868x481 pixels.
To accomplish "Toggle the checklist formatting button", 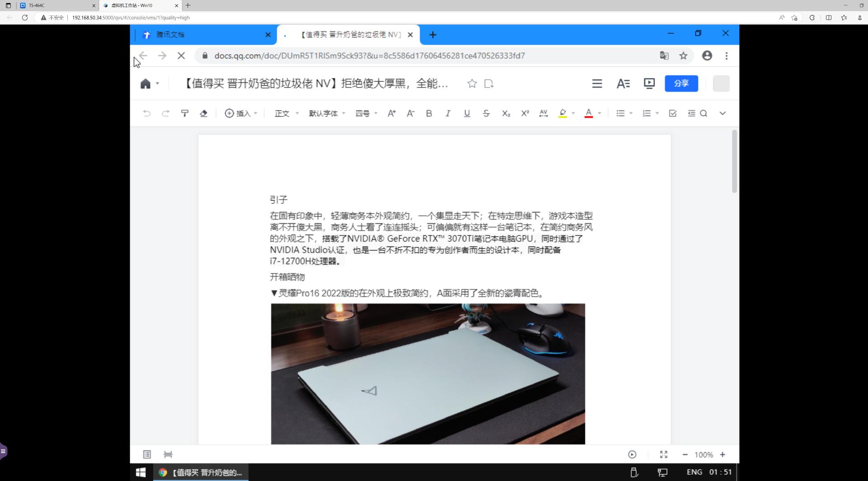I will [x=672, y=113].
